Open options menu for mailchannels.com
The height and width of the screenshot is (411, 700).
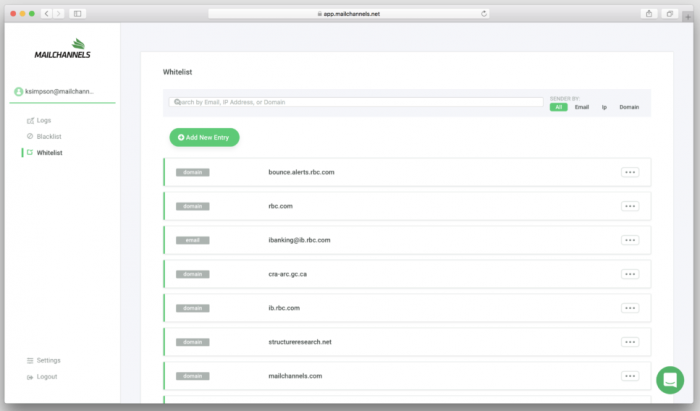630,376
